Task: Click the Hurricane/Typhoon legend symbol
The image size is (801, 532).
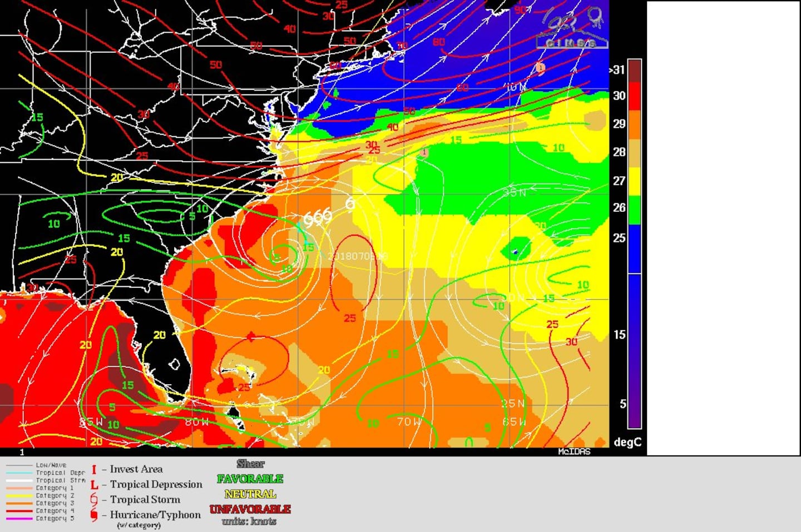Action: 94,515
